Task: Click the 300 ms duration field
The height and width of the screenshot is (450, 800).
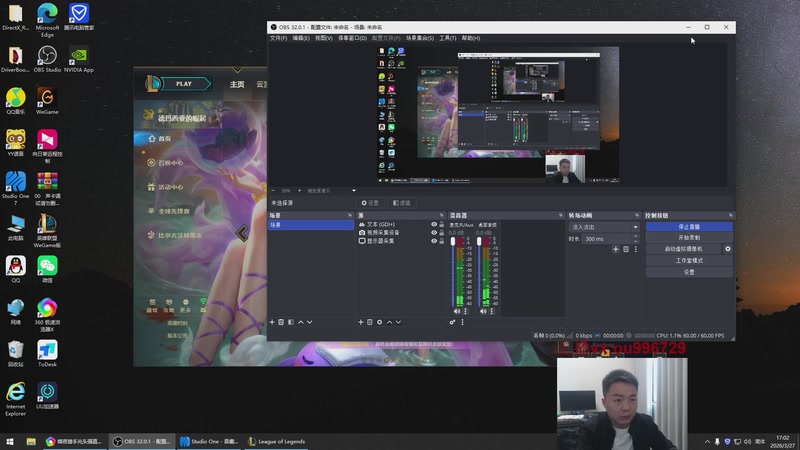Action: tap(606, 239)
